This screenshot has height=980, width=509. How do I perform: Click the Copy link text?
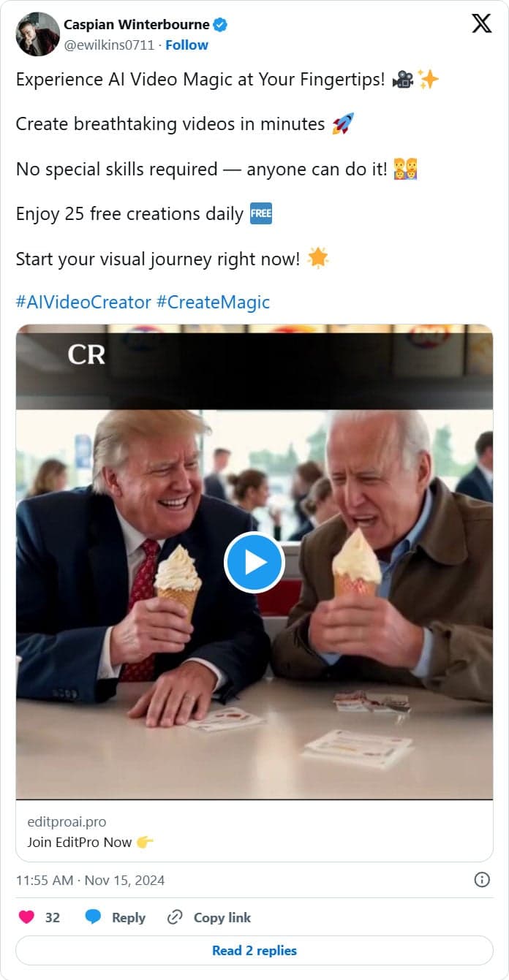coord(222,917)
